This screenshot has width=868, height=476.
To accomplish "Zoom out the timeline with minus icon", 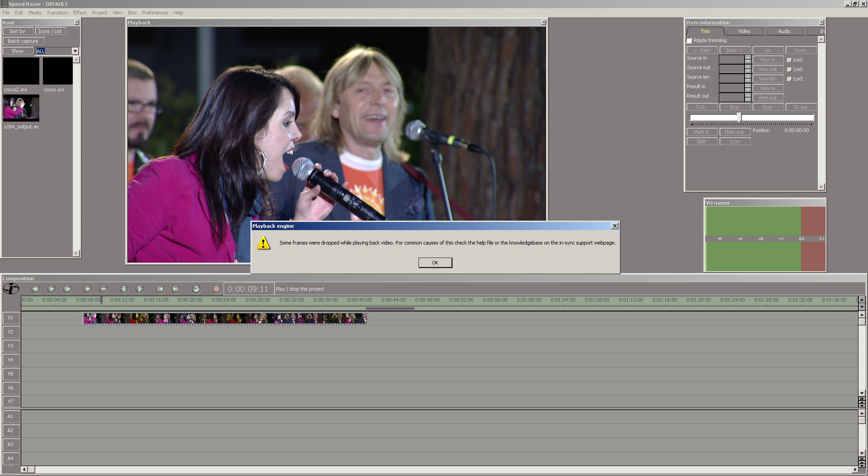I will pos(104,289).
